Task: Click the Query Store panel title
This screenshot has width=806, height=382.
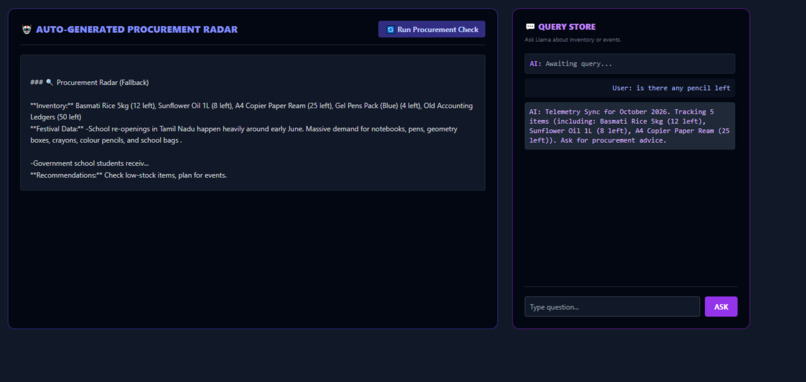Action: point(567,27)
